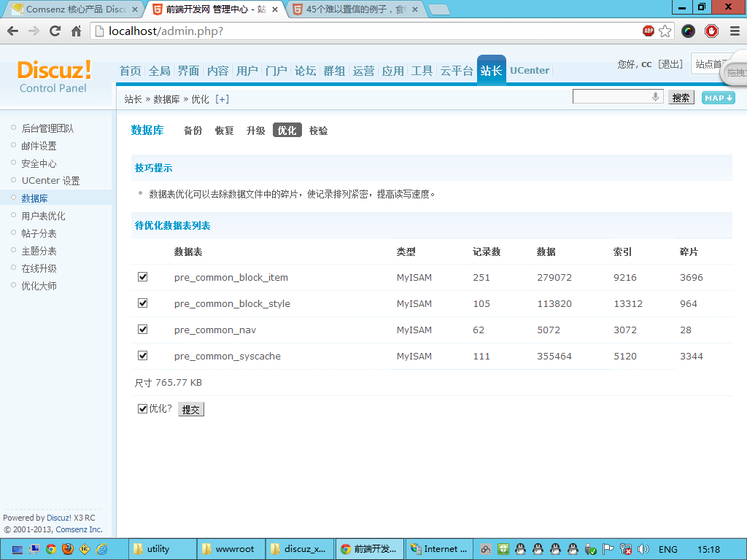Open the 全局 top navigation menu
This screenshot has width=747, height=560.
point(160,71)
